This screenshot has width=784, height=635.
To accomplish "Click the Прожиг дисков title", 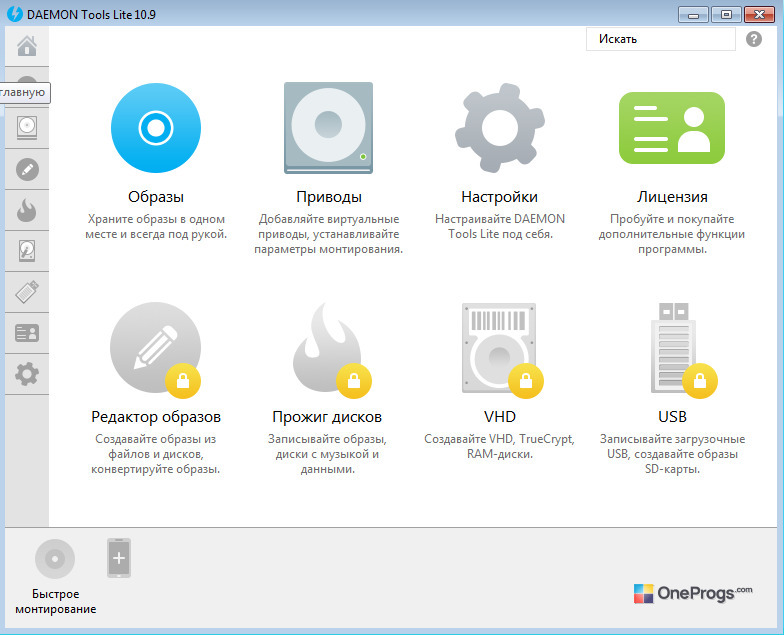I will (x=327, y=416).
